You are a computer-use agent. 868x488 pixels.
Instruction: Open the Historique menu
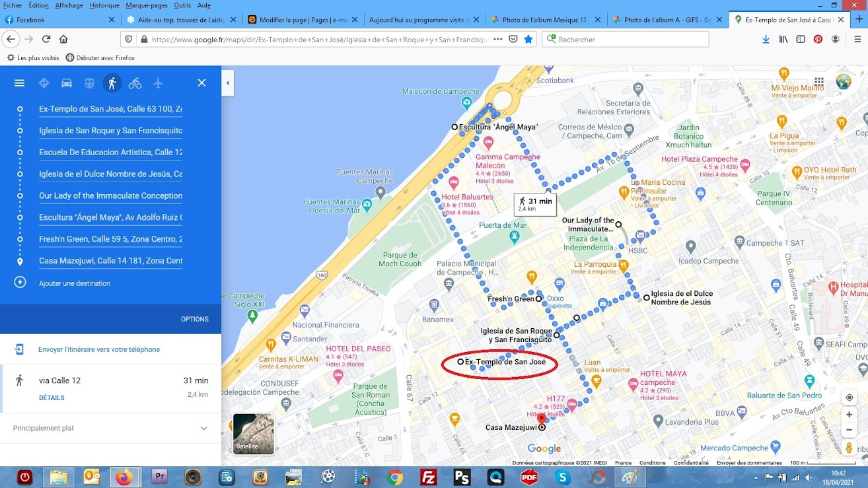[104, 5]
